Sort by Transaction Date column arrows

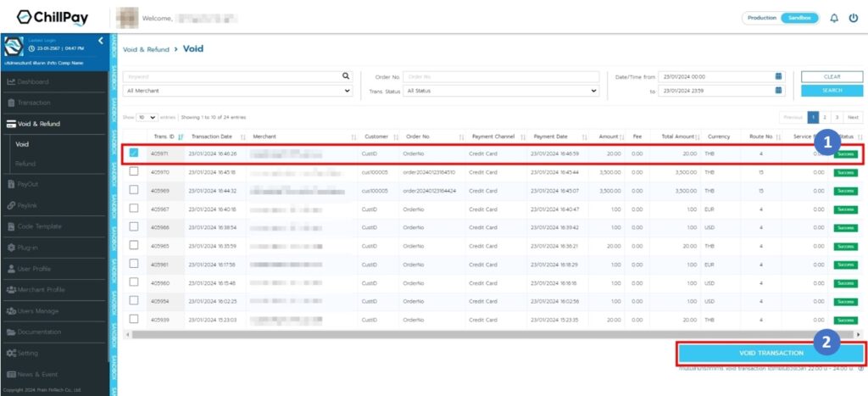(x=243, y=137)
